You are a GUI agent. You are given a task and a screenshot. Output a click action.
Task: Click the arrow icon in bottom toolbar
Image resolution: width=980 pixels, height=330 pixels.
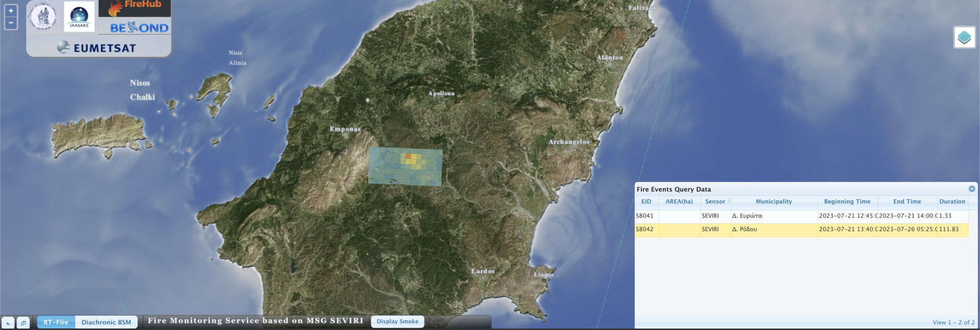pyautogui.click(x=8, y=322)
